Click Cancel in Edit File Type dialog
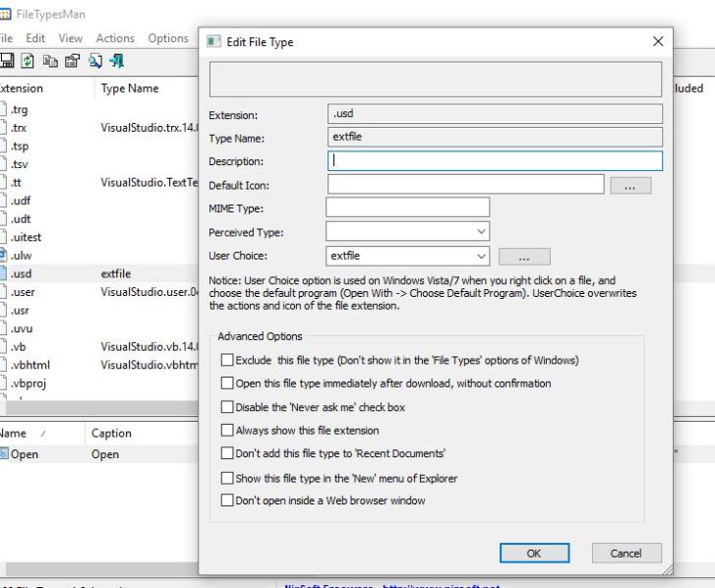The height and width of the screenshot is (588, 715). click(626, 553)
